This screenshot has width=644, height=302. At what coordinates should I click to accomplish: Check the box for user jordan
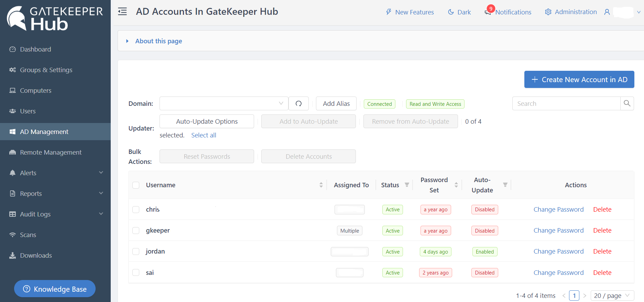136,251
